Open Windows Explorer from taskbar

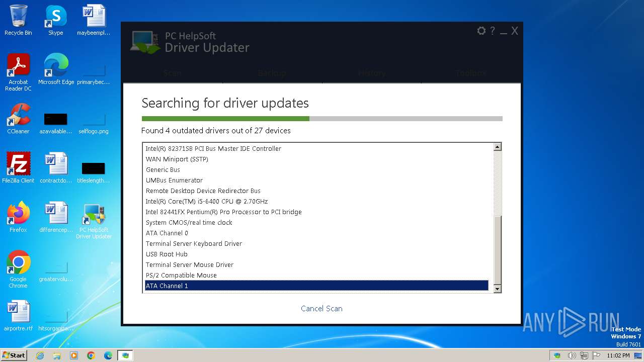(x=57, y=355)
